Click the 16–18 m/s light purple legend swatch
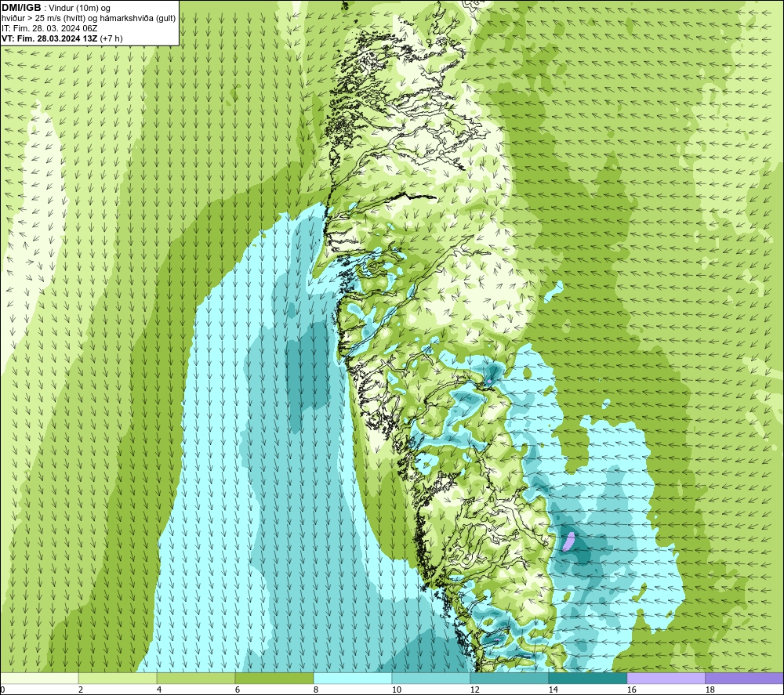This screenshot has height=695, width=784. (666, 678)
